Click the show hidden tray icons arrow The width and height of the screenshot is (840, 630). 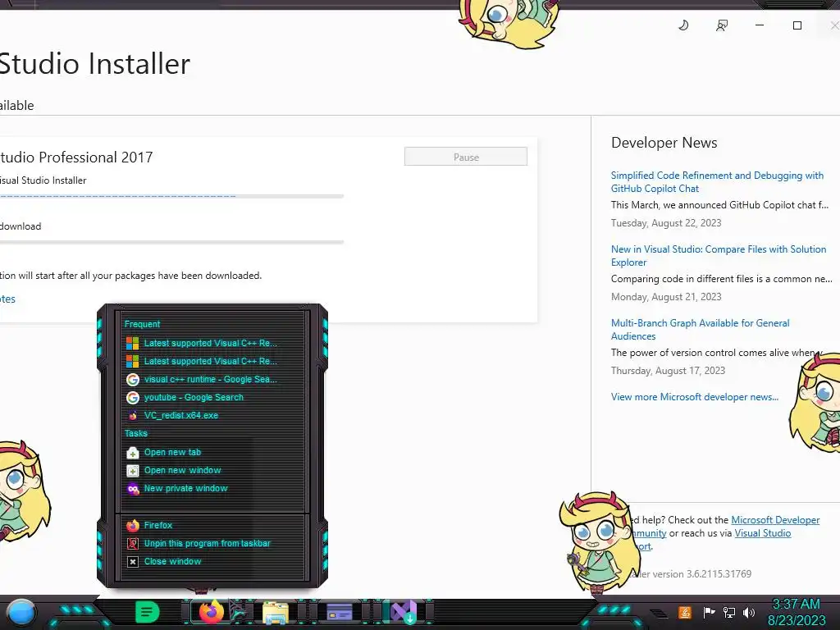pos(659,613)
